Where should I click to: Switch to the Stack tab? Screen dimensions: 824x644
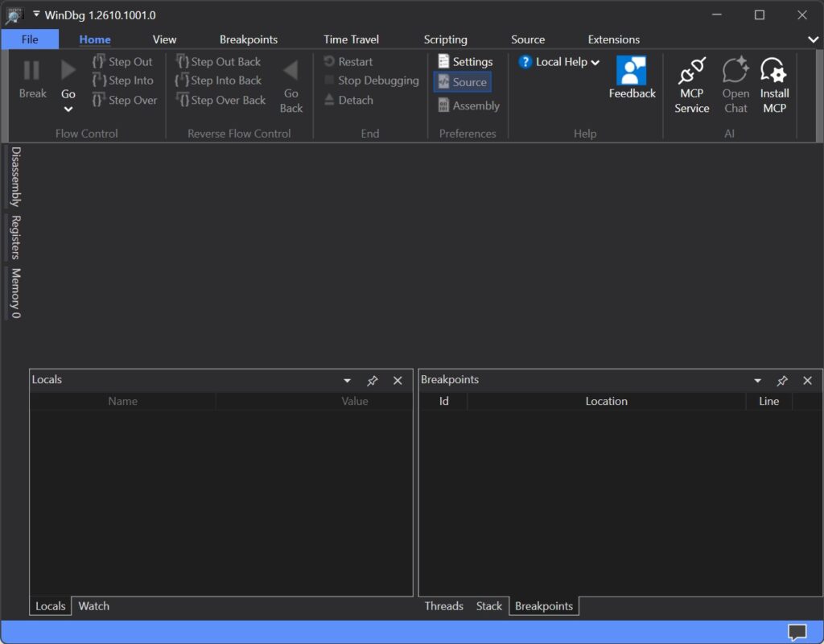(488, 606)
